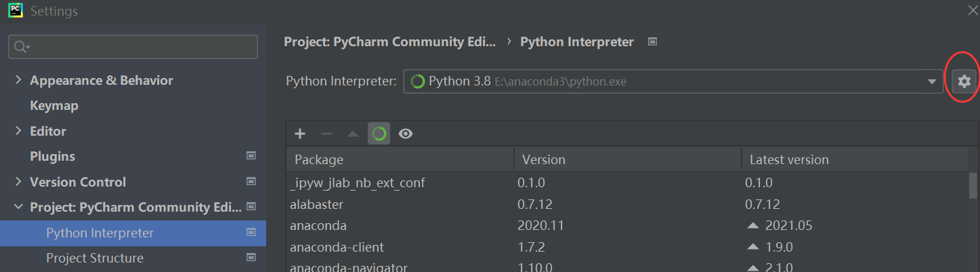This screenshot has height=272, width=980.
Task: Sort by Package column header
Action: [x=400, y=159]
